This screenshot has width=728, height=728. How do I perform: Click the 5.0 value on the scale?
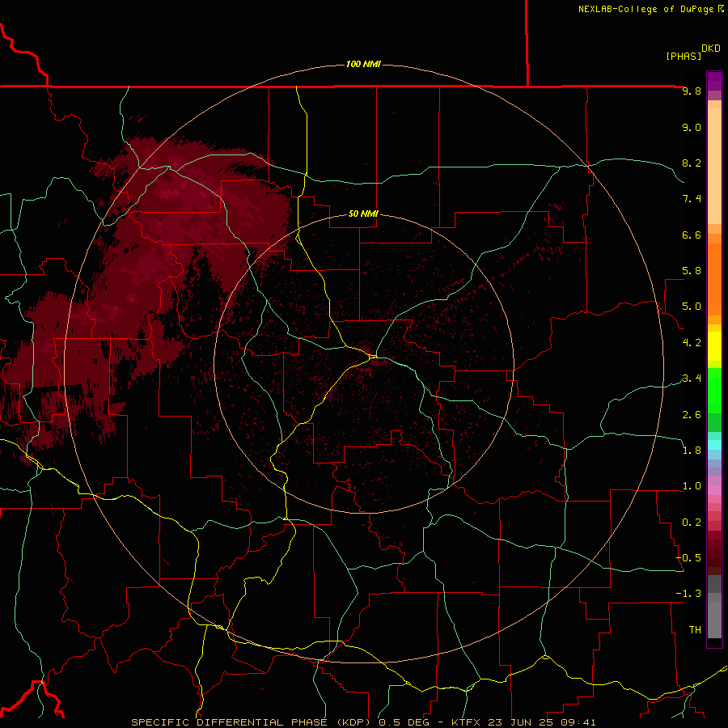click(x=692, y=307)
